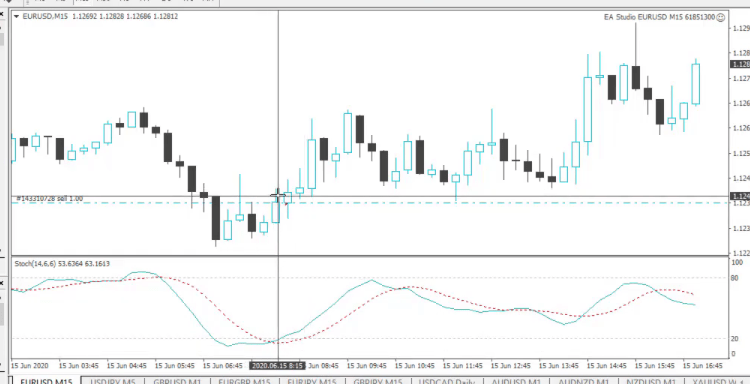750x384 pixels.
Task: Switch to the GBPUSD,M1 chart tab
Action: pyautogui.click(x=176, y=382)
